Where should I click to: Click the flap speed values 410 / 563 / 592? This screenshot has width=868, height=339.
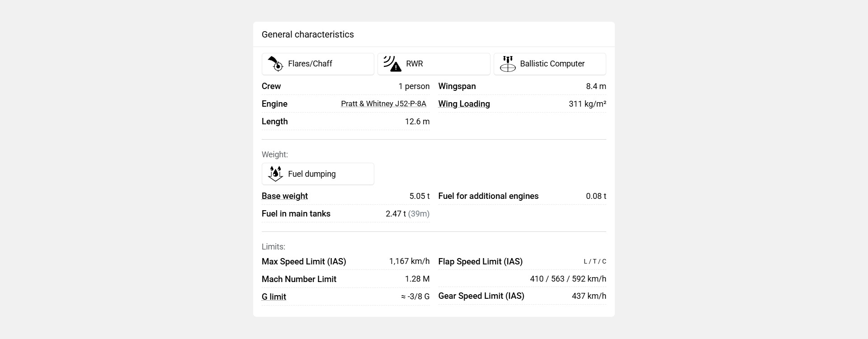(x=568, y=279)
